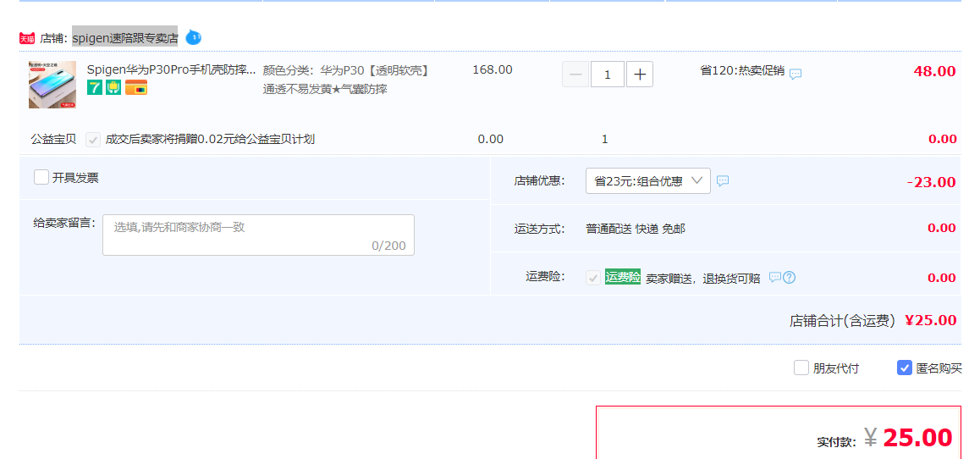Enable the 朋友代付 checkbox
This screenshot has width=980, height=459.
click(801, 368)
